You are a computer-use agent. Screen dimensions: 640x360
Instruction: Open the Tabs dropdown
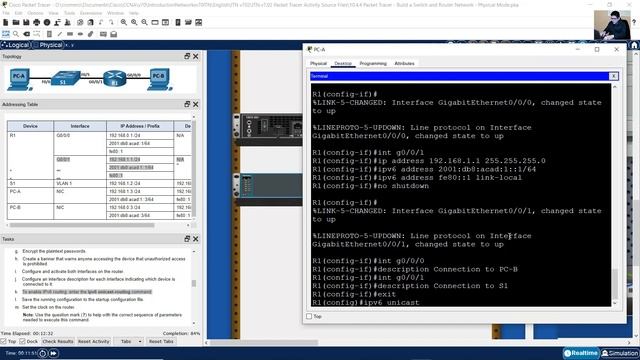128,341
